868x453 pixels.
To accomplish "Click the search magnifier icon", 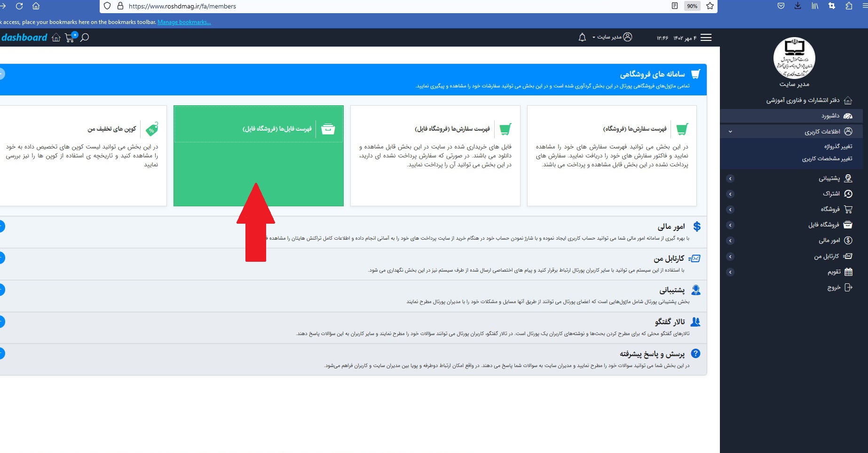I will (85, 38).
